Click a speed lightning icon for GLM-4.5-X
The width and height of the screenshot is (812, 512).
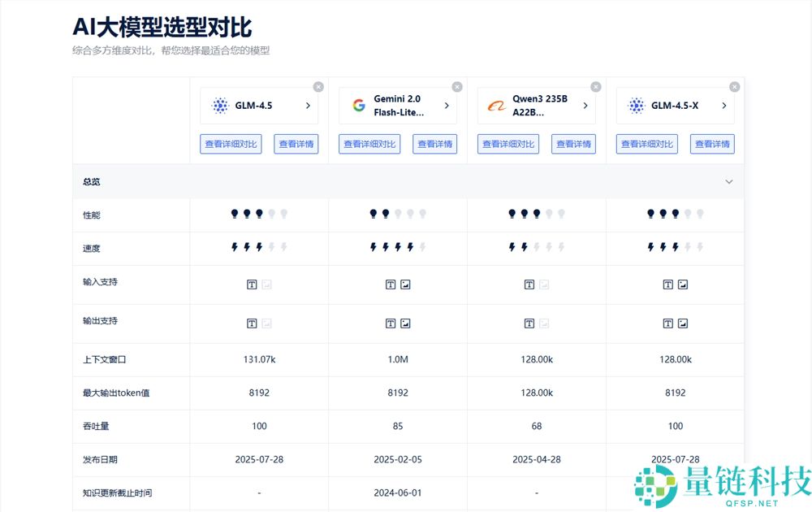coord(650,247)
